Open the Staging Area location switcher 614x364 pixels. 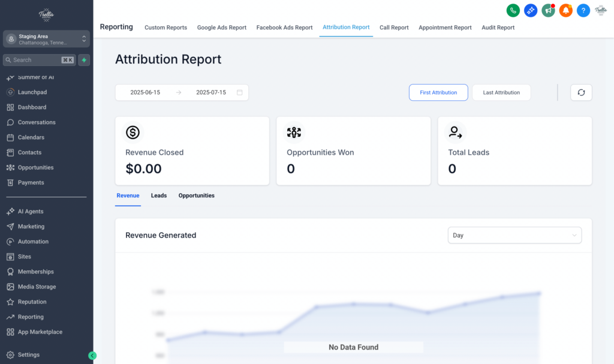46,38
